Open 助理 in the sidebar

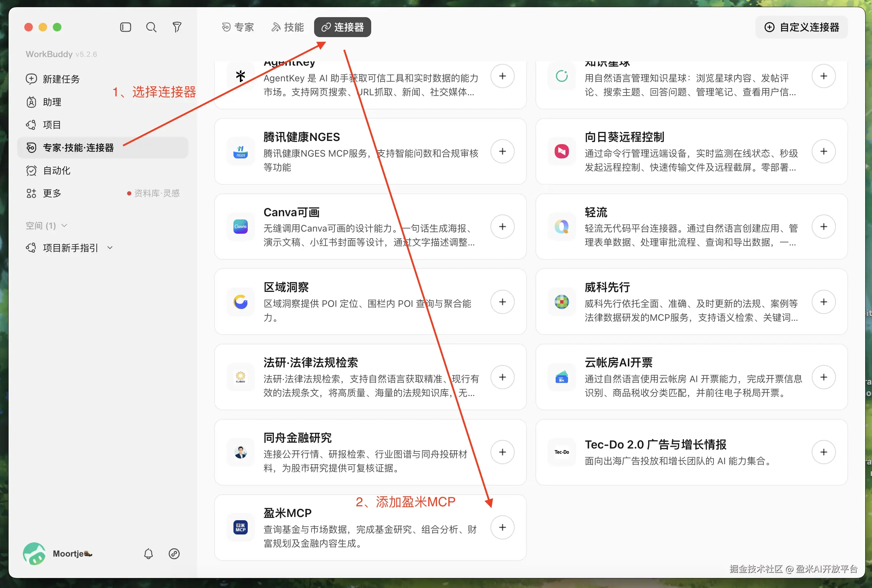click(x=102, y=102)
